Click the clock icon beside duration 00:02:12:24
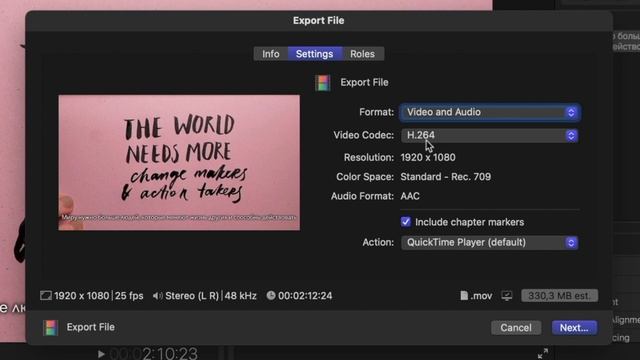The image size is (640, 360). [271, 295]
